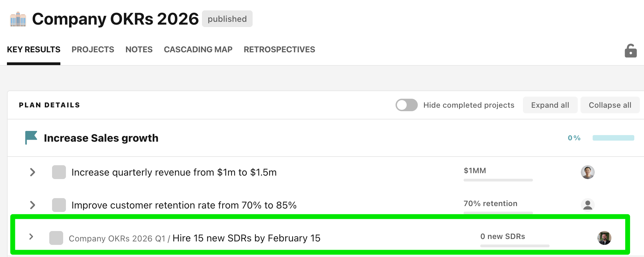This screenshot has width=644, height=257.
Task: Toggle Hide completed projects switch
Action: tap(406, 105)
